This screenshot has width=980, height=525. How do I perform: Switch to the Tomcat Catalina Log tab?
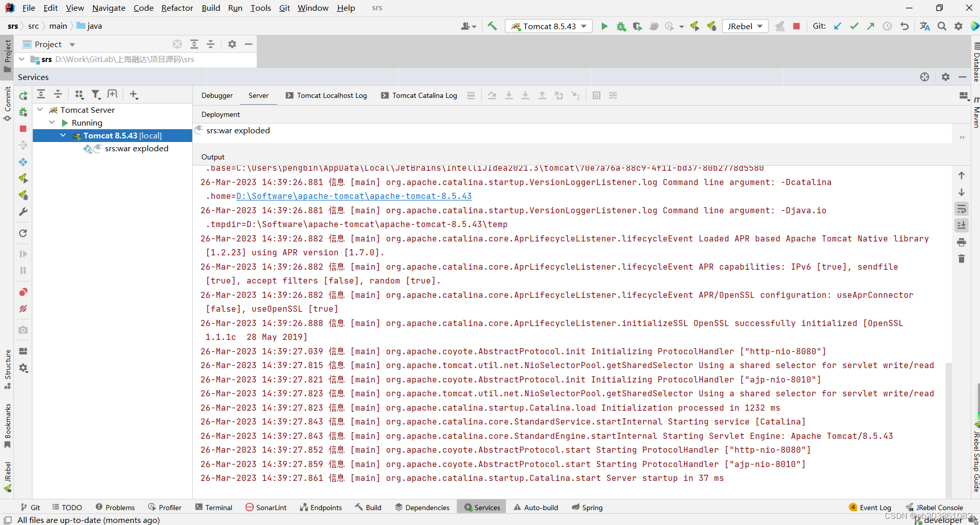(419, 95)
